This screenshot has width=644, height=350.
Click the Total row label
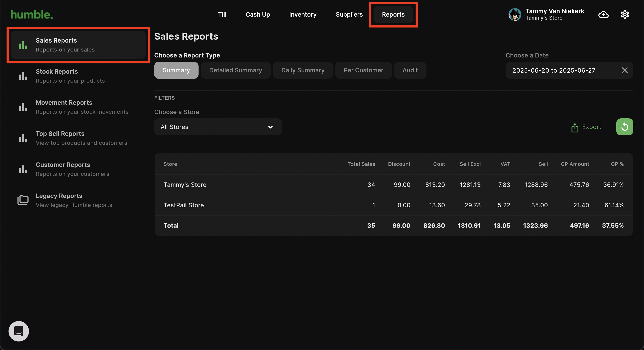click(171, 226)
